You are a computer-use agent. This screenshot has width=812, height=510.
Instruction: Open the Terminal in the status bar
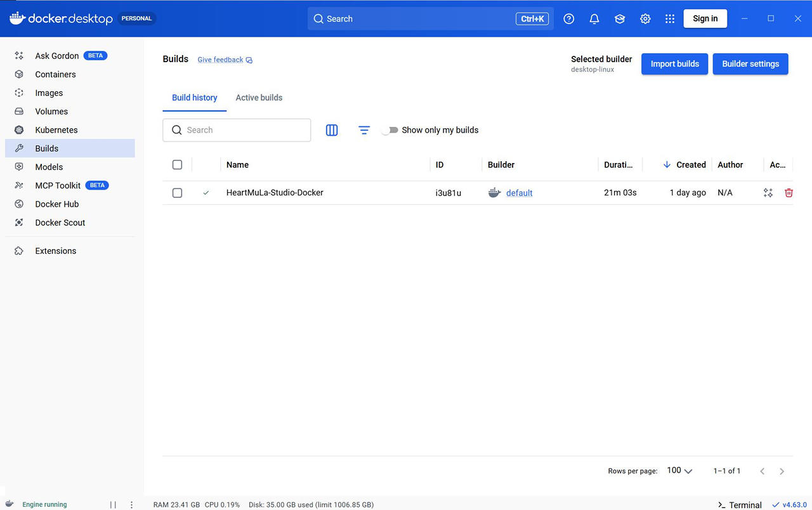tap(740, 505)
